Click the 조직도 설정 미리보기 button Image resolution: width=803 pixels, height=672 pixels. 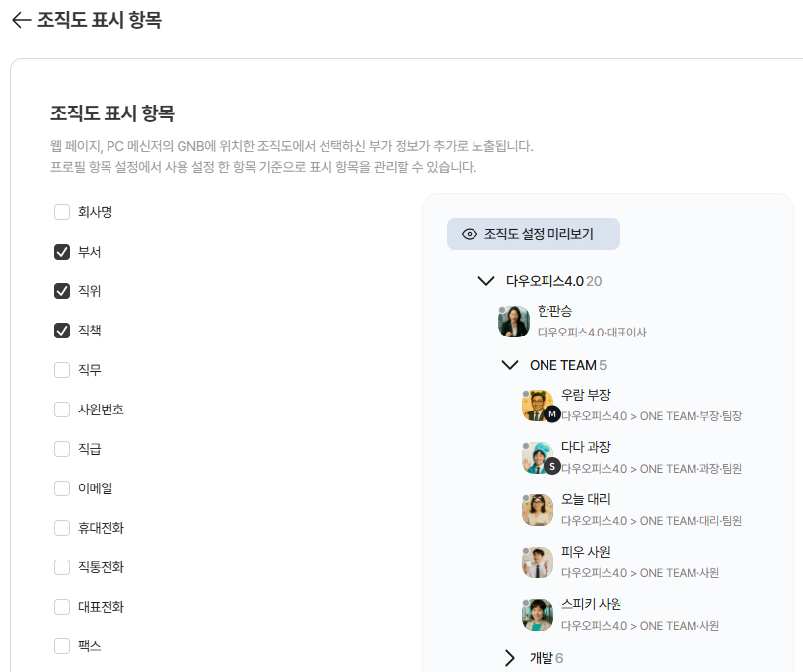(x=533, y=234)
